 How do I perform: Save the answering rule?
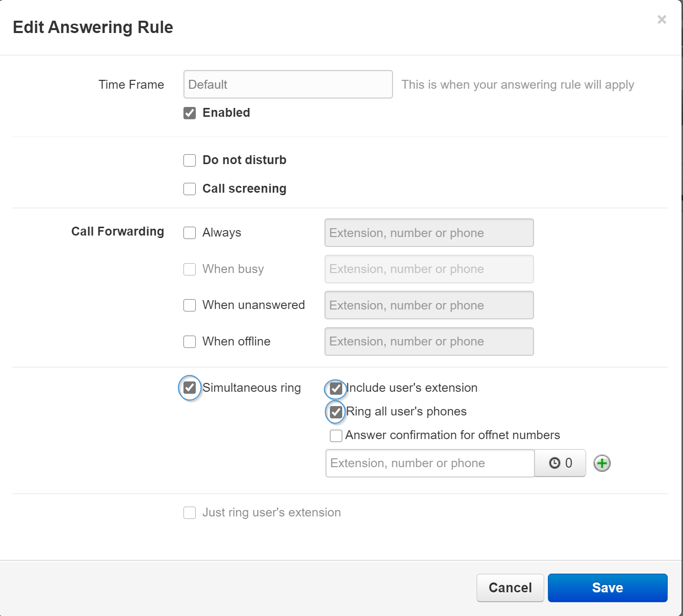[x=607, y=588]
